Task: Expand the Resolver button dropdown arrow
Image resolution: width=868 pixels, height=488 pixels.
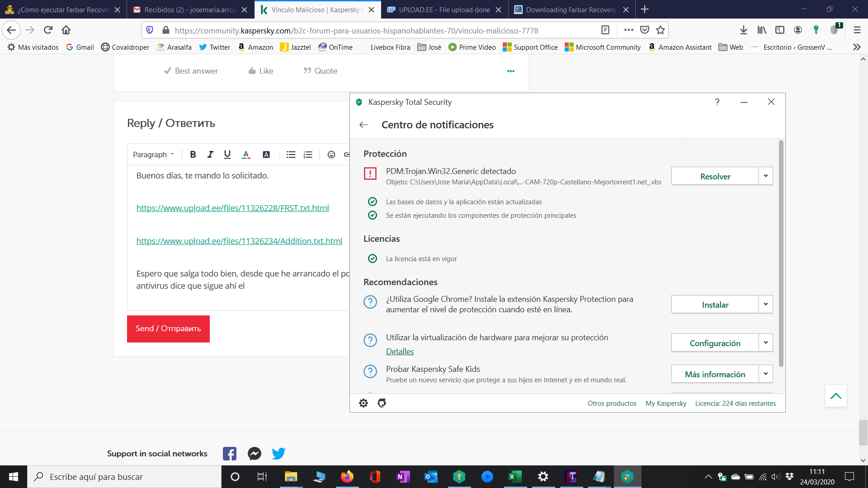Action: [x=766, y=176]
